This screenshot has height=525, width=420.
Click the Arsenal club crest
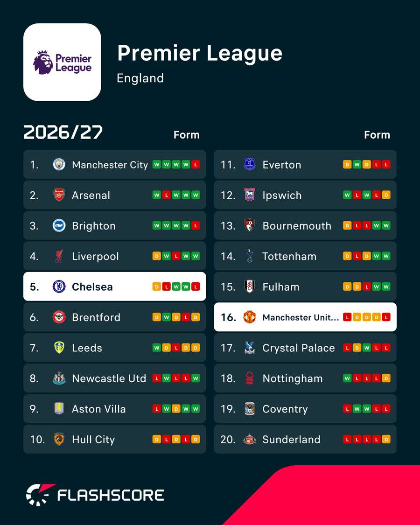(59, 195)
